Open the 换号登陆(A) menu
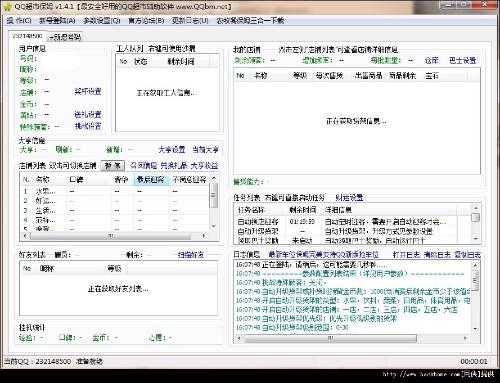Viewport: 500px width, 383px height. [57, 21]
